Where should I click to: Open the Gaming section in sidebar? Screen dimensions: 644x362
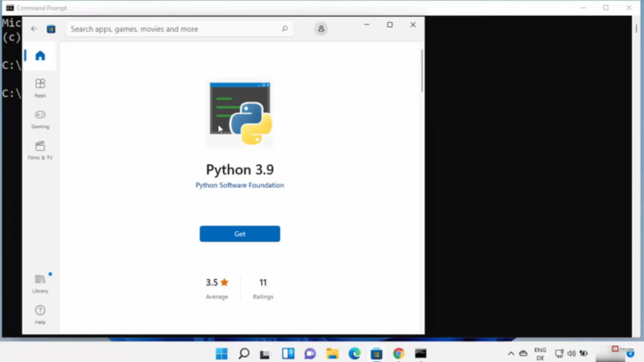[x=40, y=120]
